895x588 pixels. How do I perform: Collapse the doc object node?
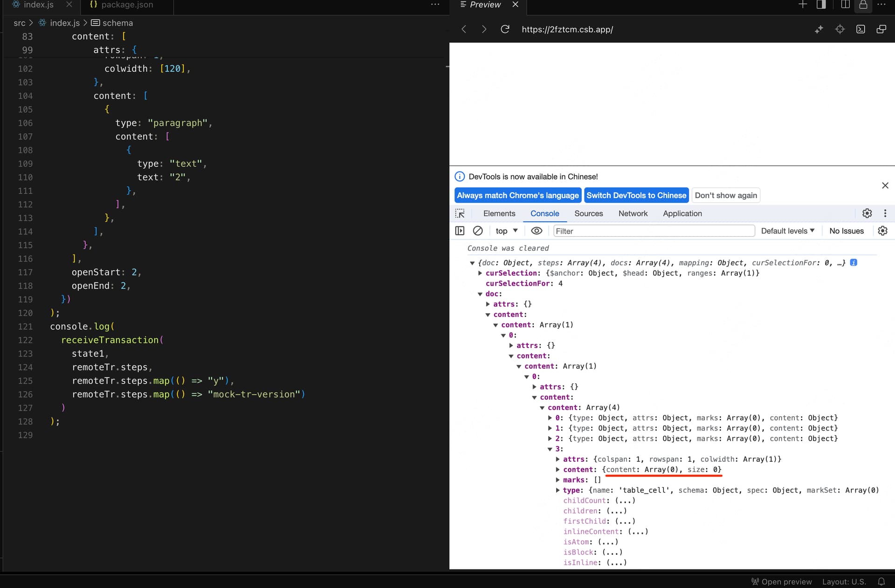480,294
